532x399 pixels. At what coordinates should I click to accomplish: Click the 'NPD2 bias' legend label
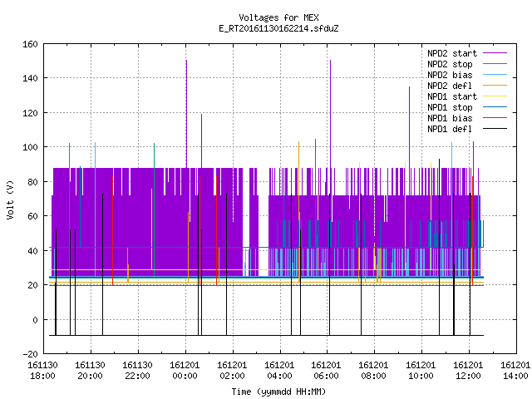(450, 75)
